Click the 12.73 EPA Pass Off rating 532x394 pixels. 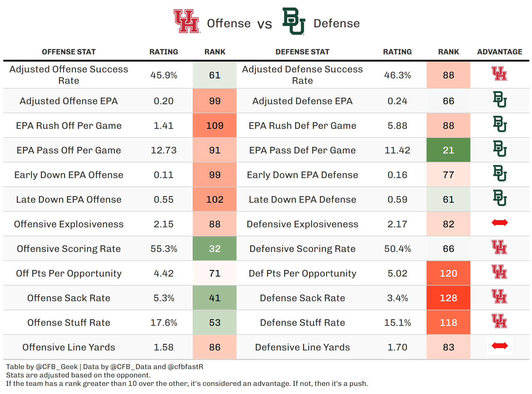tap(164, 150)
